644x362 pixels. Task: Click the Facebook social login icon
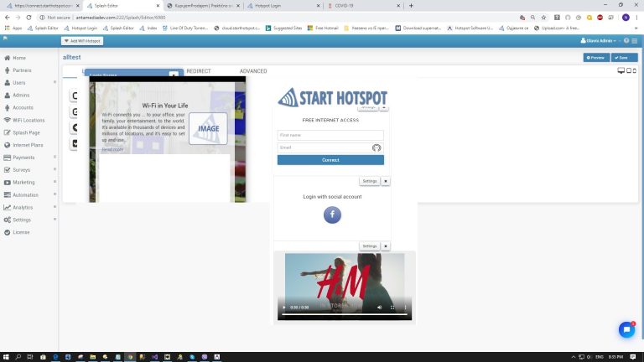tap(332, 215)
